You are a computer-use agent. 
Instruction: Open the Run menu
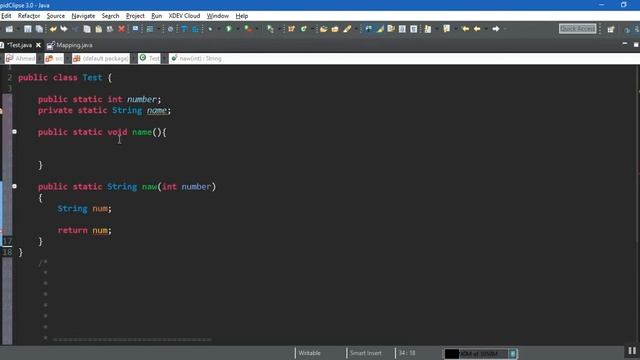coord(156,16)
